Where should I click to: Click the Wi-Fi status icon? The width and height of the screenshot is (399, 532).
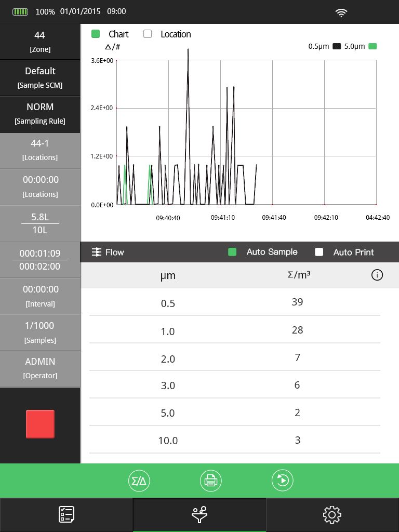(341, 12)
